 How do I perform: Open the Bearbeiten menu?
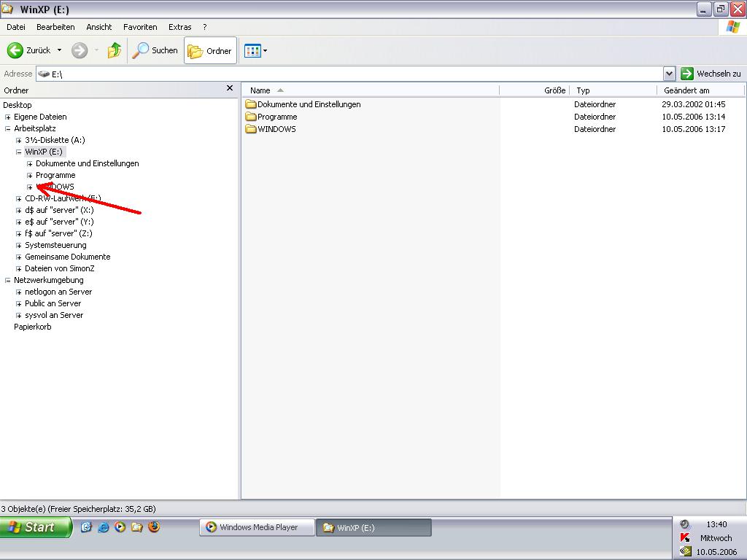pyautogui.click(x=55, y=27)
